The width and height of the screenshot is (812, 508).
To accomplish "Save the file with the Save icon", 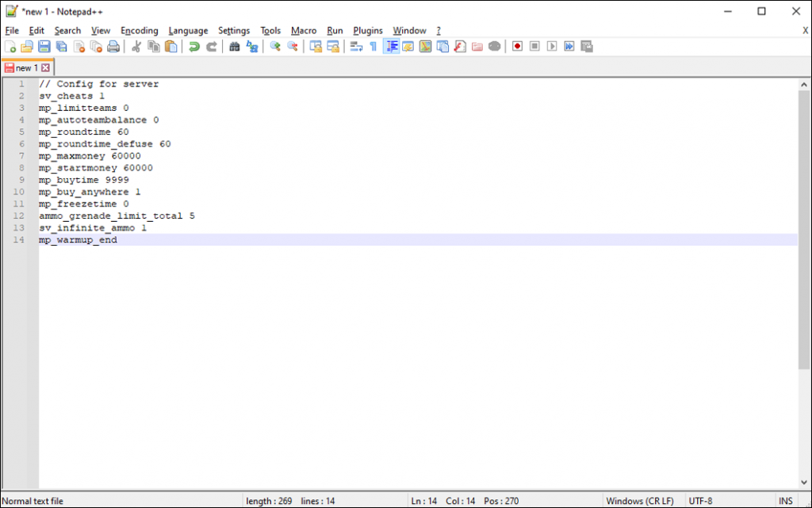I will (44, 47).
